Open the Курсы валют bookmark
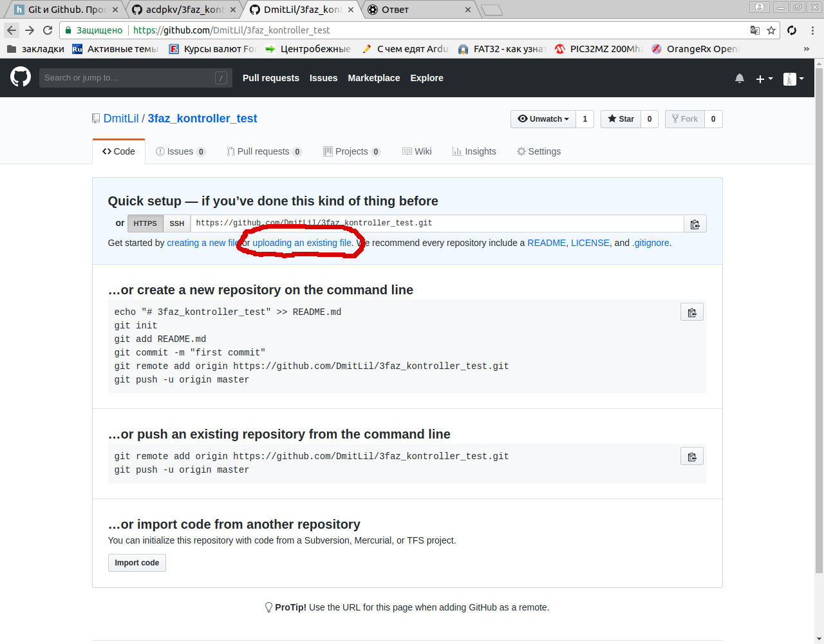 tap(212, 49)
